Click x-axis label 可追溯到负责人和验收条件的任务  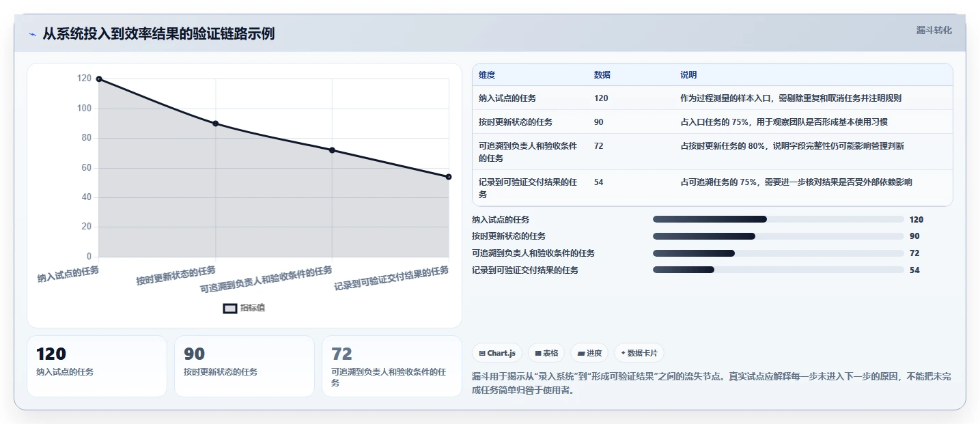click(266, 280)
